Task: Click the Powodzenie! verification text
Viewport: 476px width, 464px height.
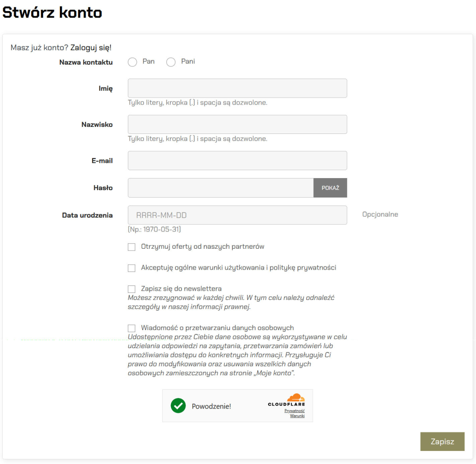Action: pos(212,406)
